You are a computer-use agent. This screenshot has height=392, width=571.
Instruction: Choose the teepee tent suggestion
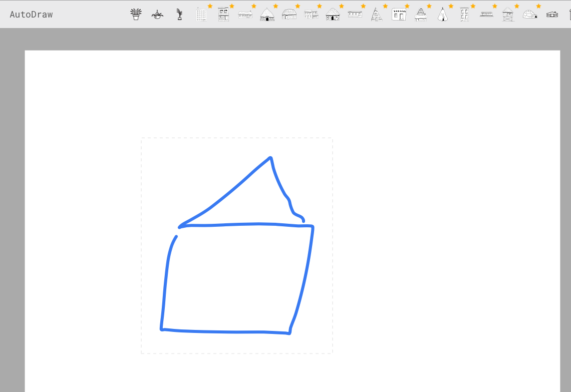pyautogui.click(x=443, y=14)
